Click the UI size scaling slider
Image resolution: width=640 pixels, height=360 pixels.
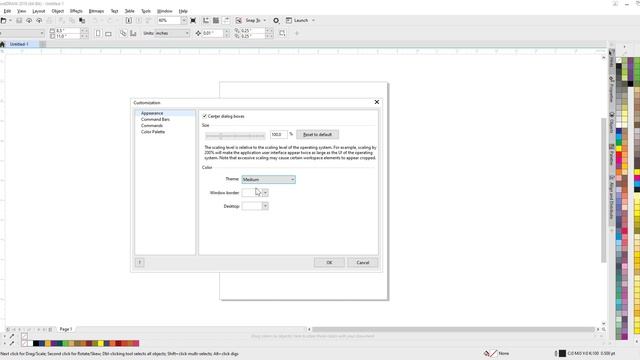click(x=235, y=136)
